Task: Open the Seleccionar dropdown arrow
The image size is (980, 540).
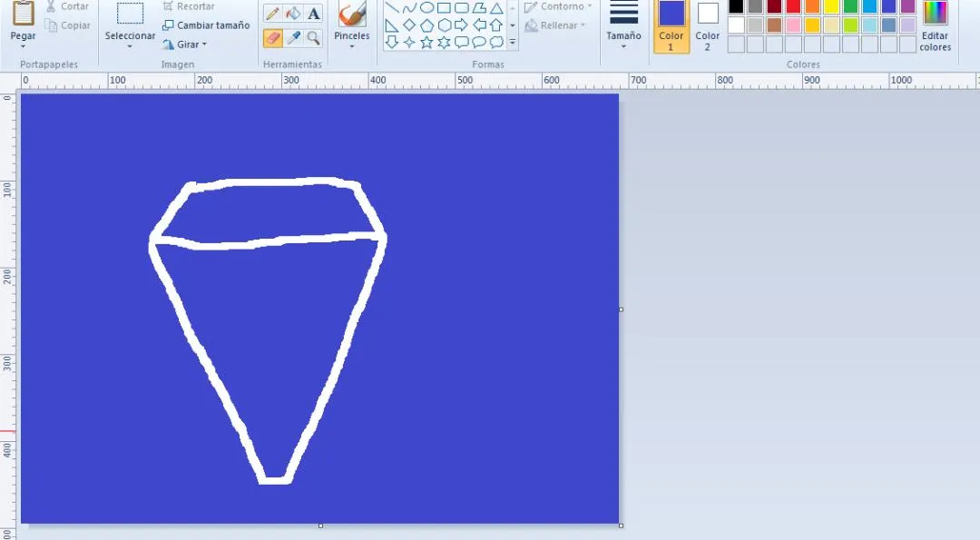Action: [x=130, y=47]
